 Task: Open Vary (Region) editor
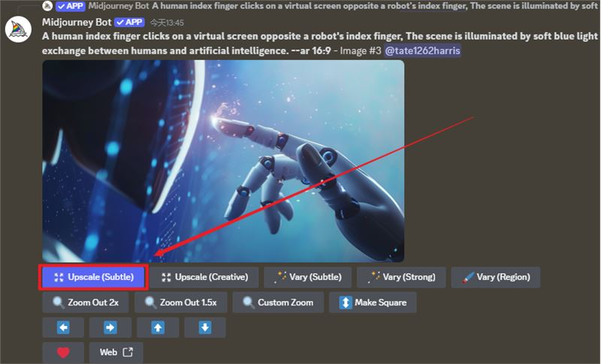(x=496, y=277)
